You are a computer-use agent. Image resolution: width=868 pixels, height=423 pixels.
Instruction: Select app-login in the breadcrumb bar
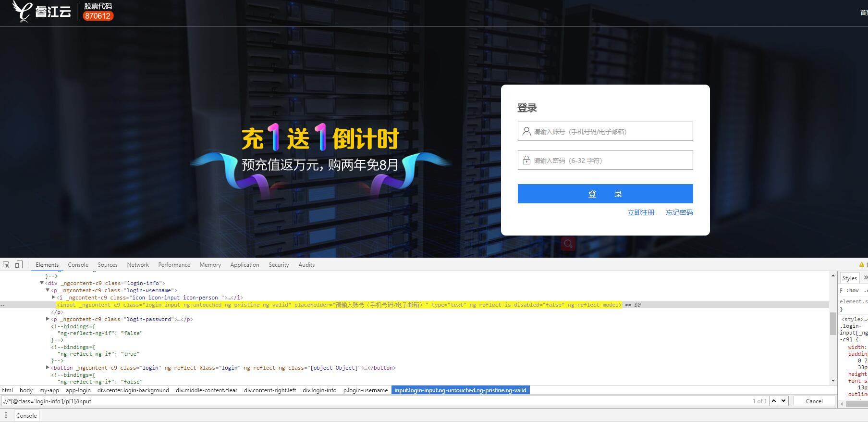click(x=78, y=390)
